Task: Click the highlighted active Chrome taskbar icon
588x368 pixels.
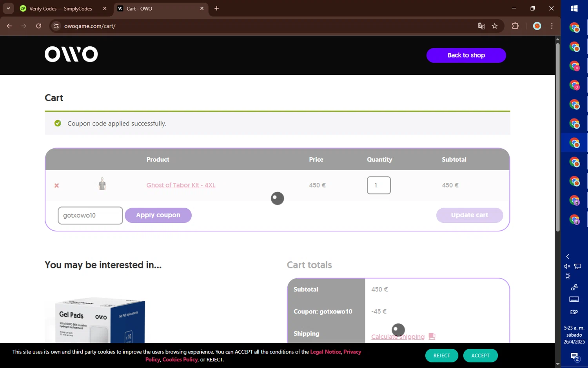Action: tap(574, 143)
